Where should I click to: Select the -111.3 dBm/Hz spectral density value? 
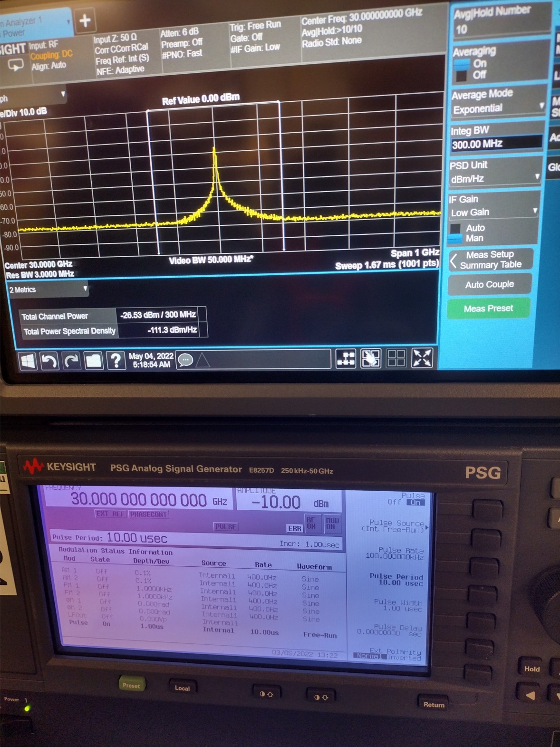[x=172, y=330]
